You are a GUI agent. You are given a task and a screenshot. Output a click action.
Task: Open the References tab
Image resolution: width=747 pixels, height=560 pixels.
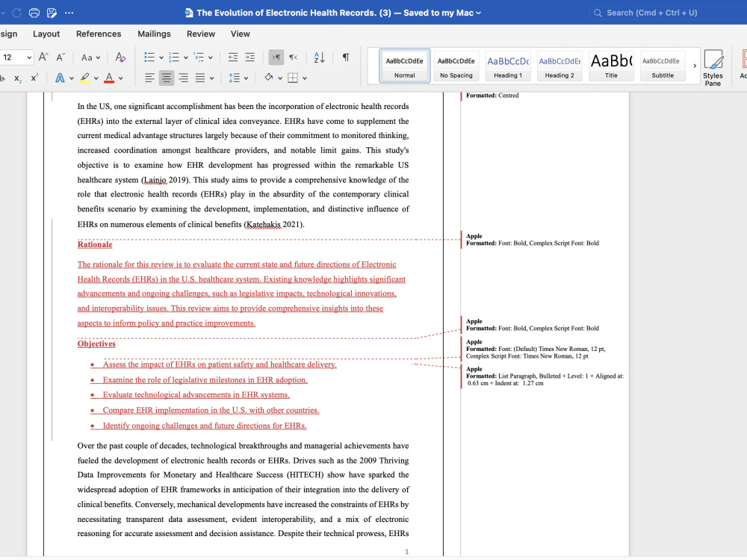[x=99, y=34]
